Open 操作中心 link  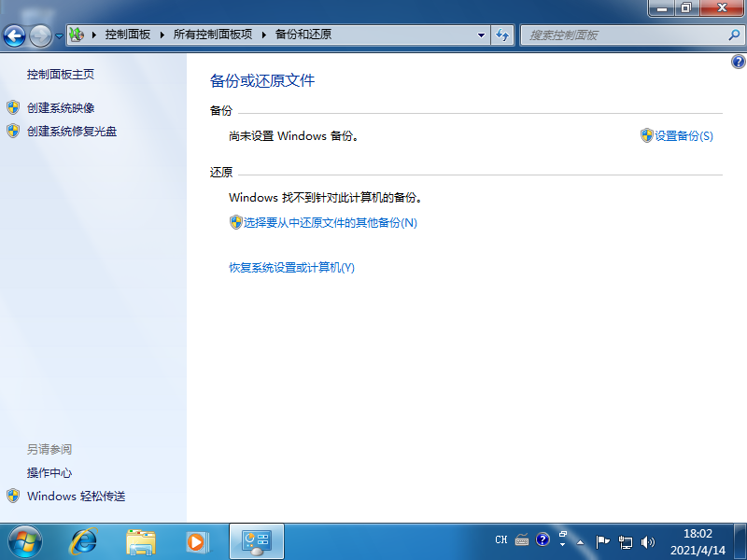pyautogui.click(x=49, y=473)
